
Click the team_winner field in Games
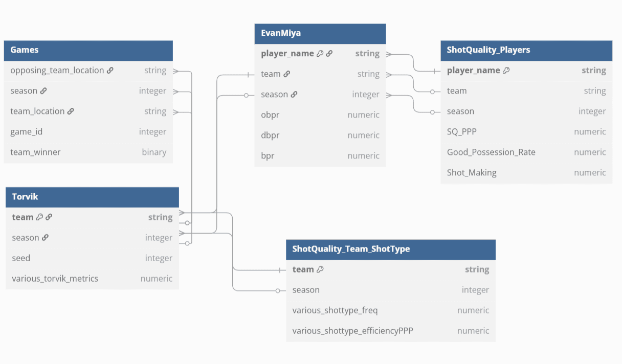(88, 152)
